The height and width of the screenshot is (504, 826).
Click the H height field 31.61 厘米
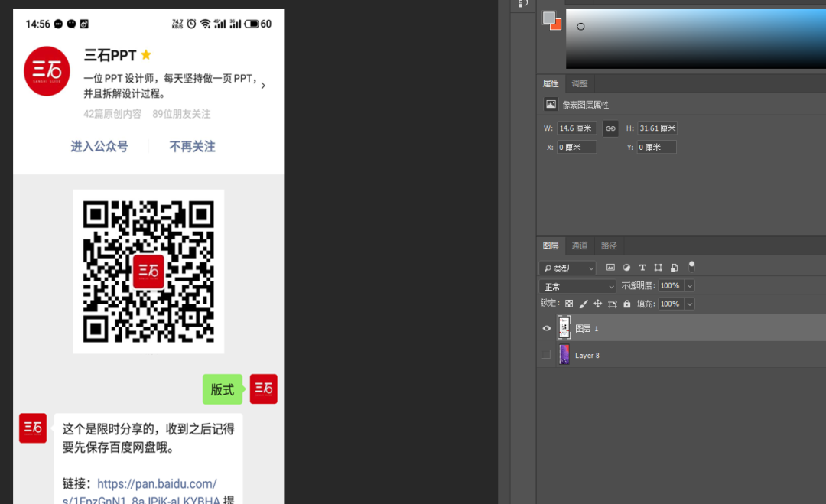click(658, 128)
